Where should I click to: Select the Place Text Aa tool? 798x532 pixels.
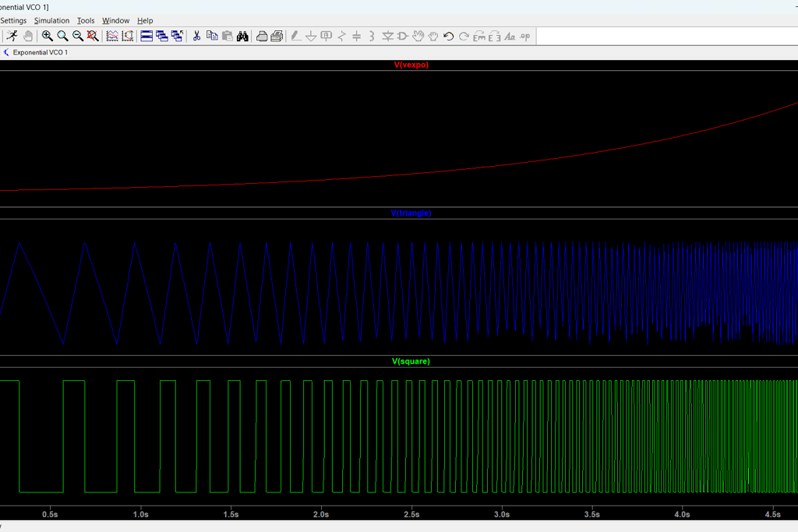510,36
